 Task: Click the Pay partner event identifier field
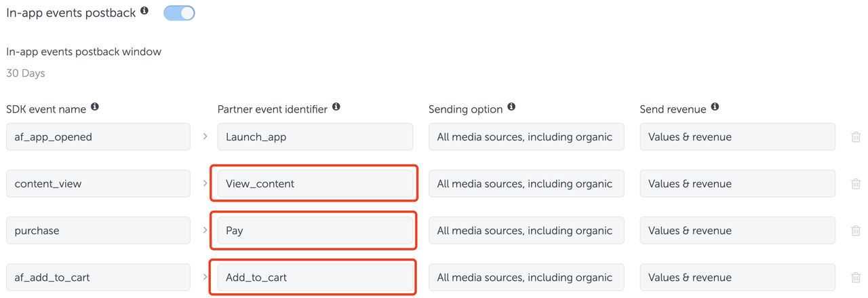point(315,230)
